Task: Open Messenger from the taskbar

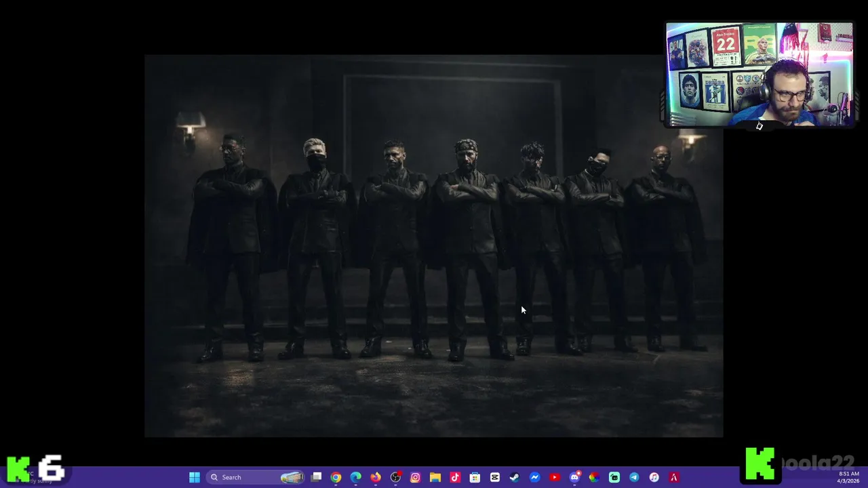Action: [x=534, y=477]
